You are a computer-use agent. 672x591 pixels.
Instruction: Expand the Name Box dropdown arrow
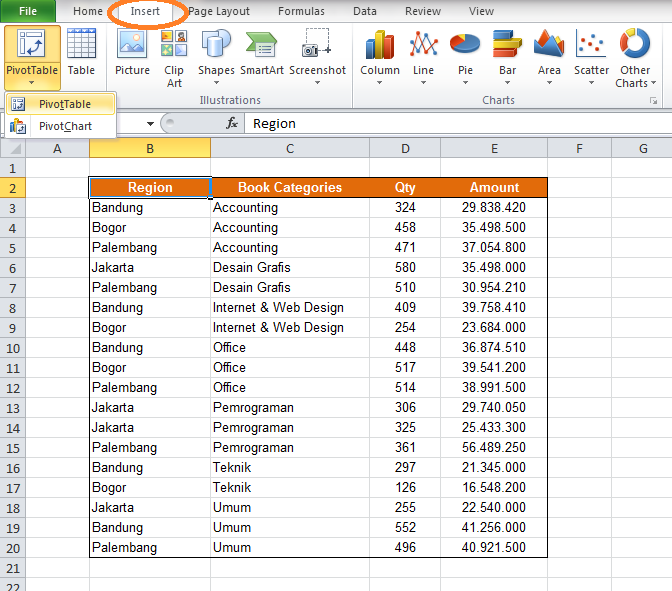(150, 124)
